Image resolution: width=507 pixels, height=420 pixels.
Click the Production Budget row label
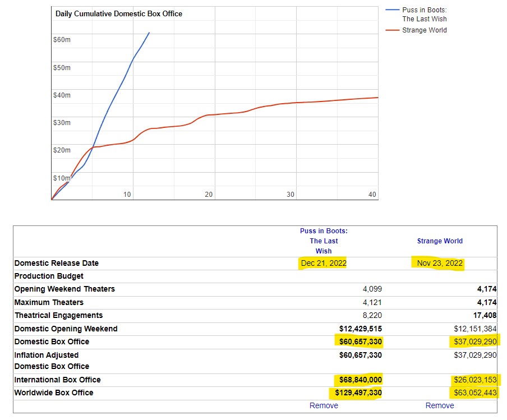point(49,276)
